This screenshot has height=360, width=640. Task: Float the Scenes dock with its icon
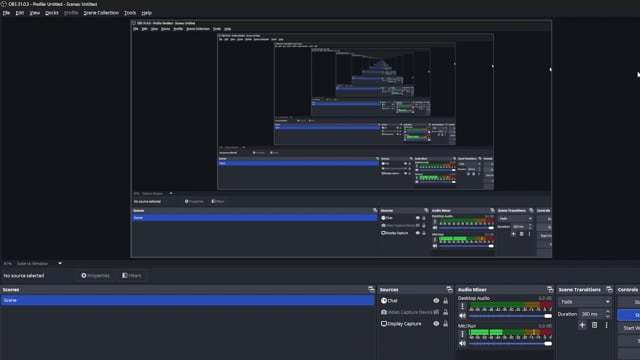[x=371, y=289]
